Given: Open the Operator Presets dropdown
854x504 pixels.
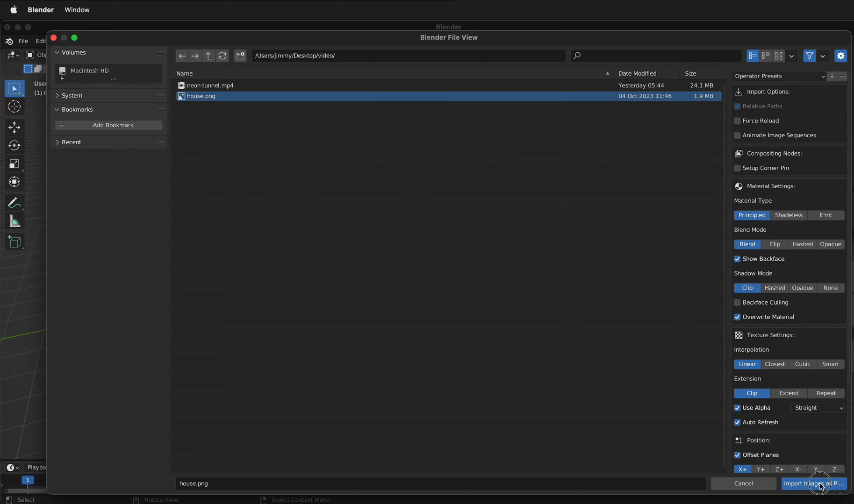Looking at the screenshot, I should coord(779,76).
